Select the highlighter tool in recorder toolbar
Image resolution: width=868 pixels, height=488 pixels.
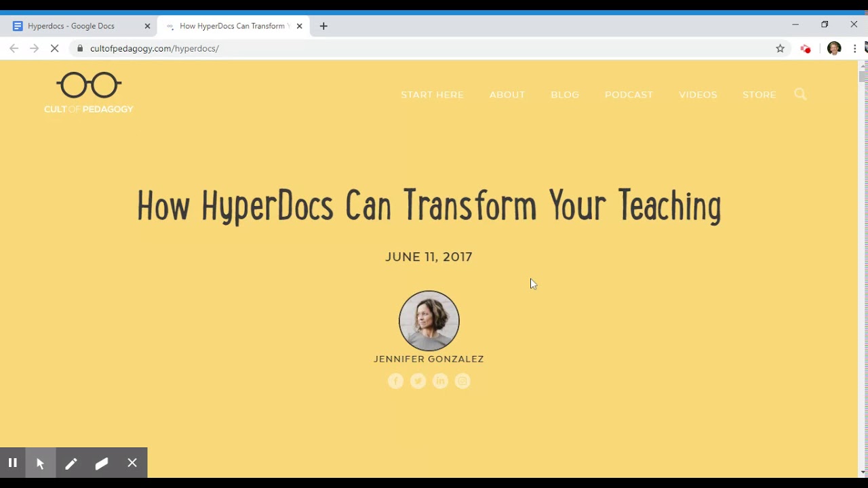click(x=102, y=463)
